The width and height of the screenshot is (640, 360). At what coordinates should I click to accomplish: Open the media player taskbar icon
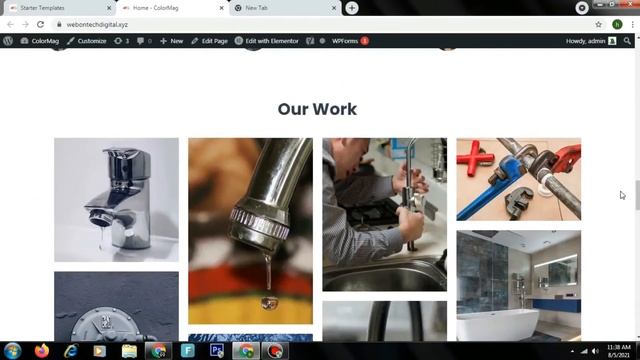click(x=100, y=351)
